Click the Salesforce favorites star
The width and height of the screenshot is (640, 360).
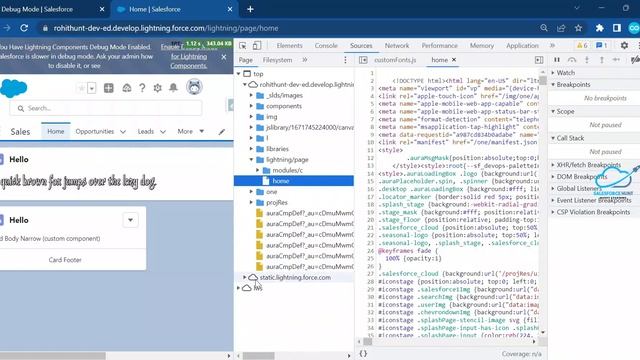point(82,88)
